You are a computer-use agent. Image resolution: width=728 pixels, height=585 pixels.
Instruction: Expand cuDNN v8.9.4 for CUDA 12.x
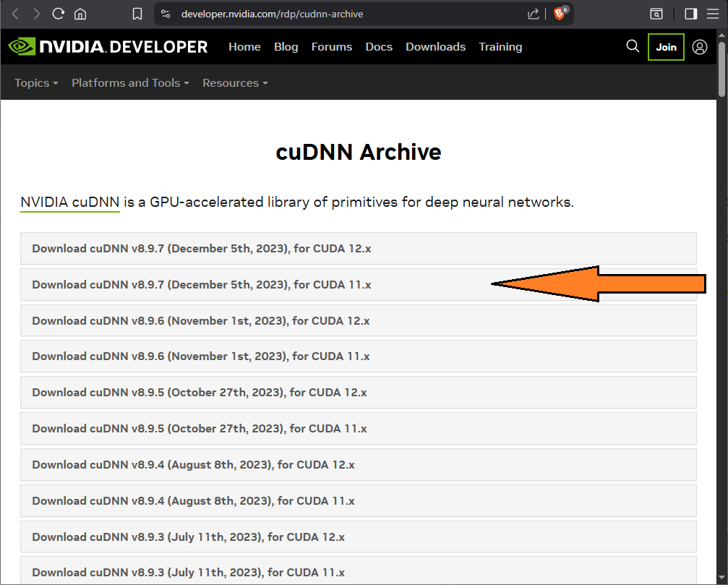tap(359, 465)
